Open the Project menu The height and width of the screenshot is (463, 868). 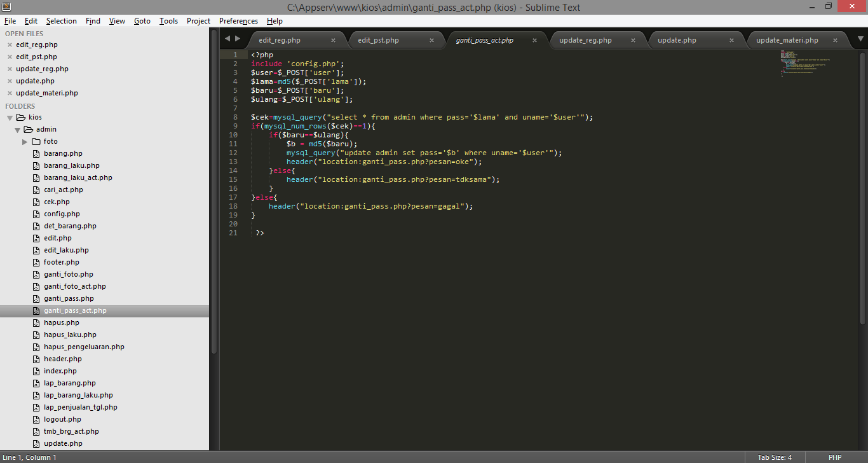[198, 21]
